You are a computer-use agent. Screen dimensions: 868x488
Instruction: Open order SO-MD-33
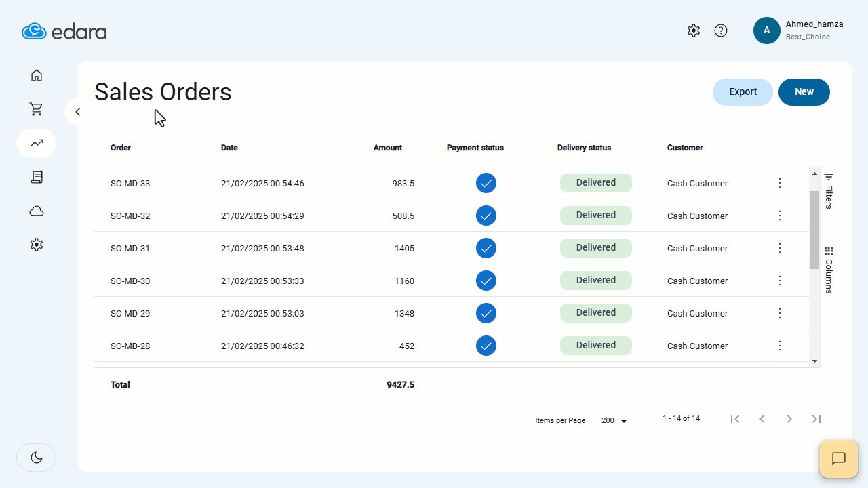130,184
